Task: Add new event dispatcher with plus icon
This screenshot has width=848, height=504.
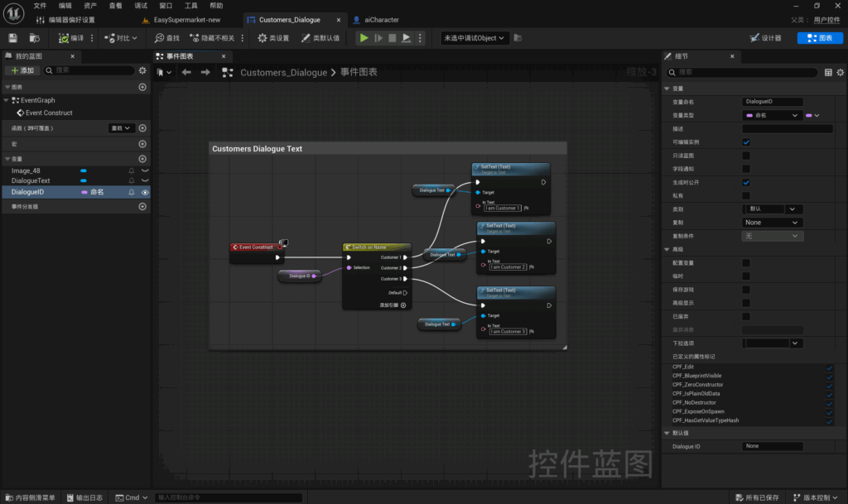Action: [142, 206]
